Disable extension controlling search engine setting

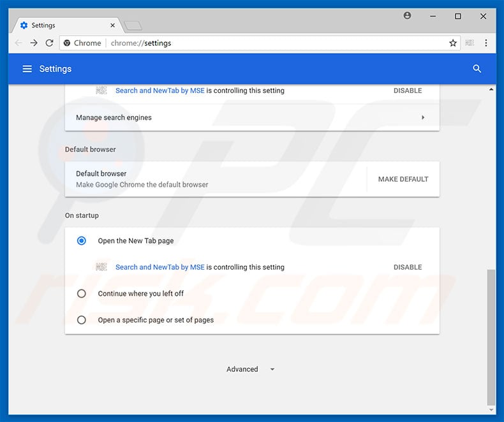[x=408, y=91]
